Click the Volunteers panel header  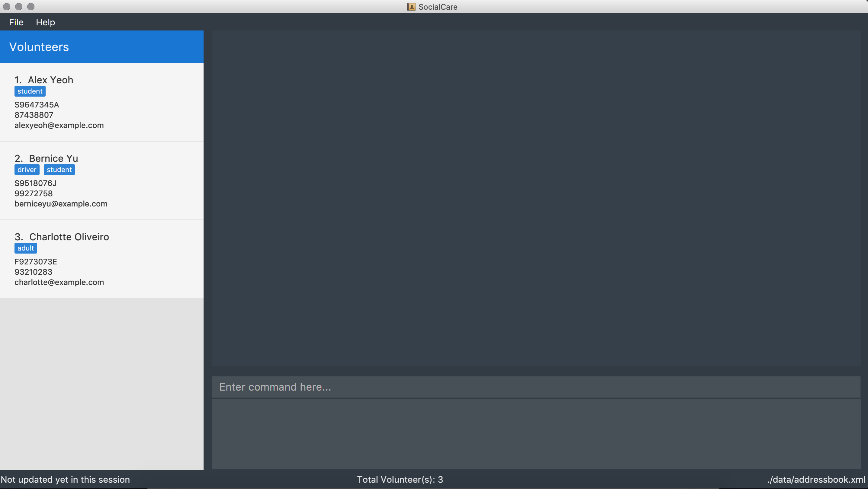(x=102, y=47)
